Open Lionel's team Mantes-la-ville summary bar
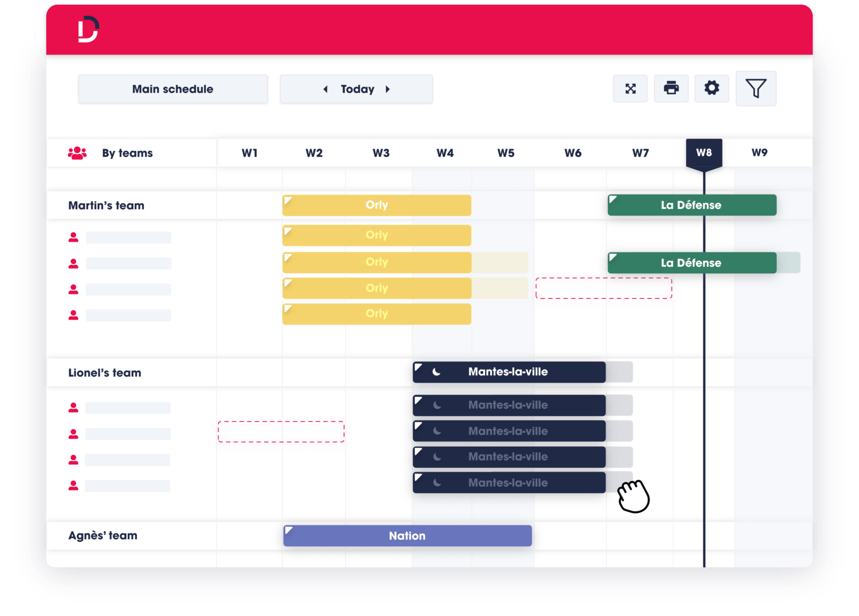Image resolution: width=859 pixels, height=616 pixels. pos(509,372)
